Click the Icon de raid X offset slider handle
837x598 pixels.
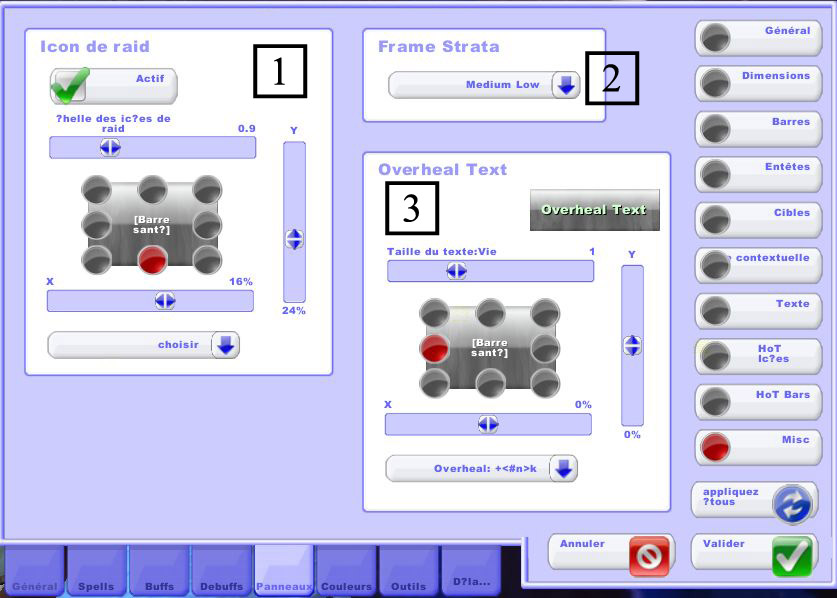click(x=165, y=301)
